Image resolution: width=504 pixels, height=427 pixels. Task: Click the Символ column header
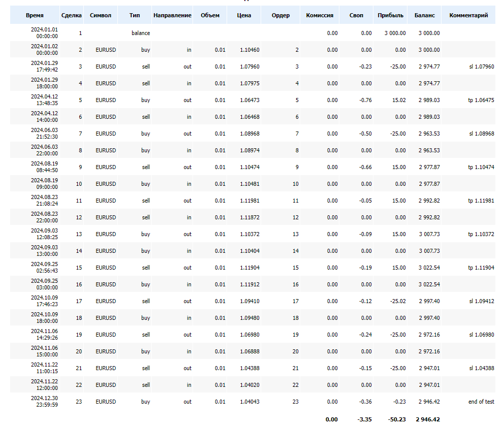pos(101,15)
